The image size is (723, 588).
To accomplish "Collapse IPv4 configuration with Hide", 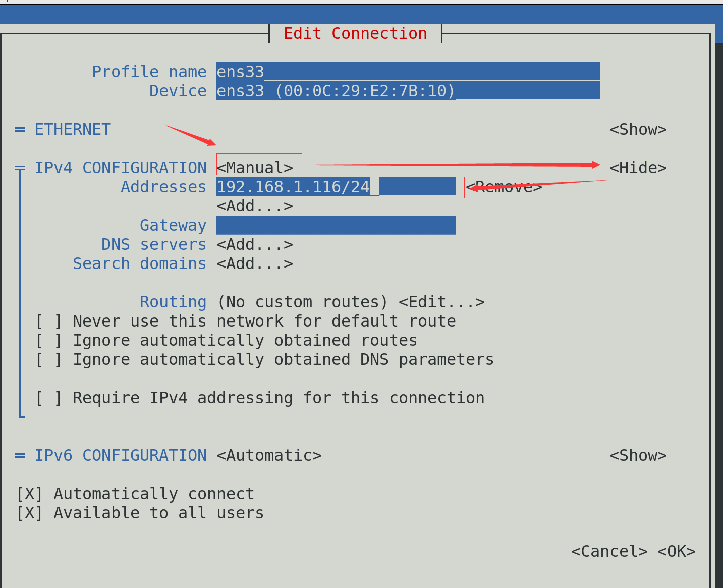I will (638, 168).
